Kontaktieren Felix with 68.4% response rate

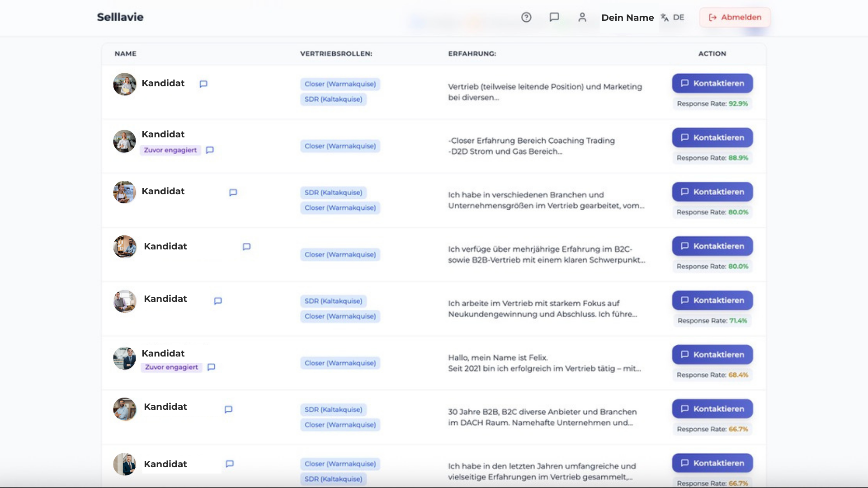point(712,354)
